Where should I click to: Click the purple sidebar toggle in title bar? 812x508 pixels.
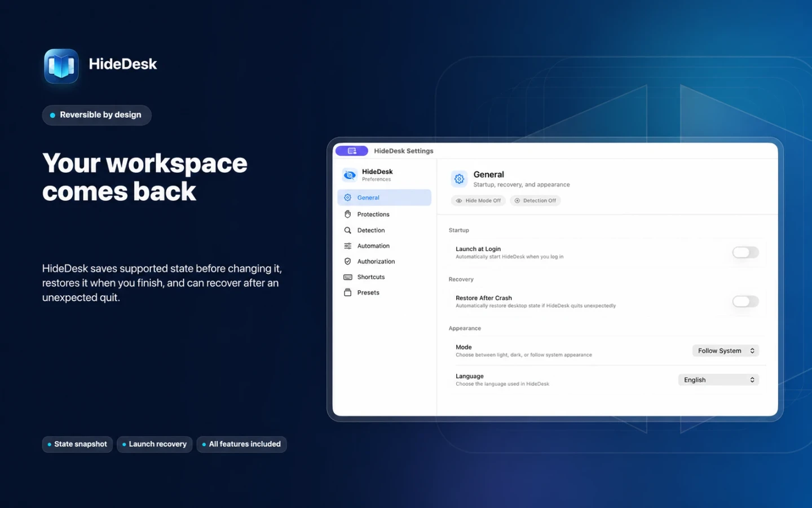pyautogui.click(x=351, y=151)
